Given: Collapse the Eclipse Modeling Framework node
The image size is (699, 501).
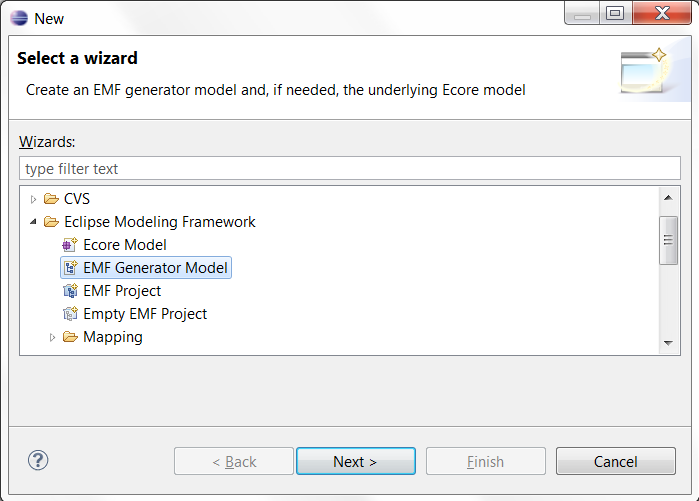Looking at the screenshot, I should (x=33, y=222).
